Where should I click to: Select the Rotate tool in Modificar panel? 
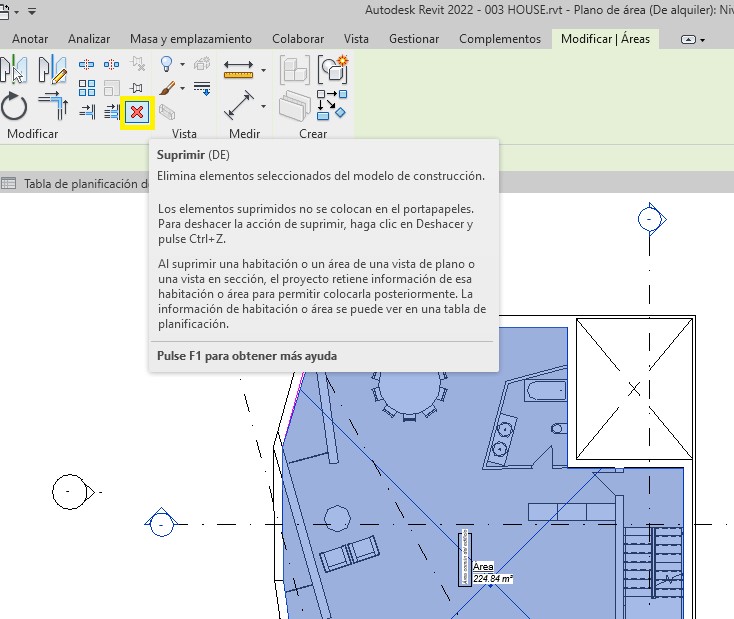tap(14, 106)
